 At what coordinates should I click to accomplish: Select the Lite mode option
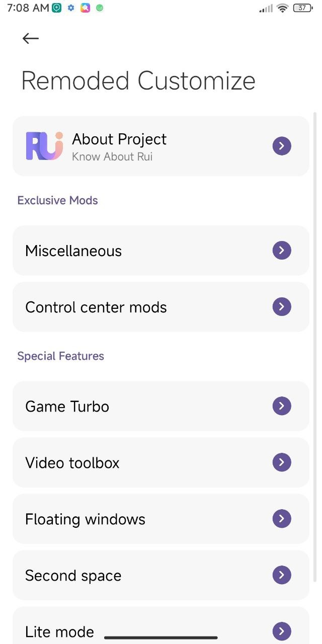(59, 631)
